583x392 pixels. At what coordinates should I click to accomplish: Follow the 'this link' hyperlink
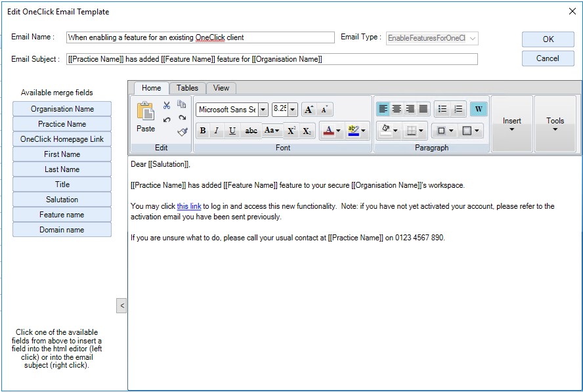pyautogui.click(x=189, y=206)
